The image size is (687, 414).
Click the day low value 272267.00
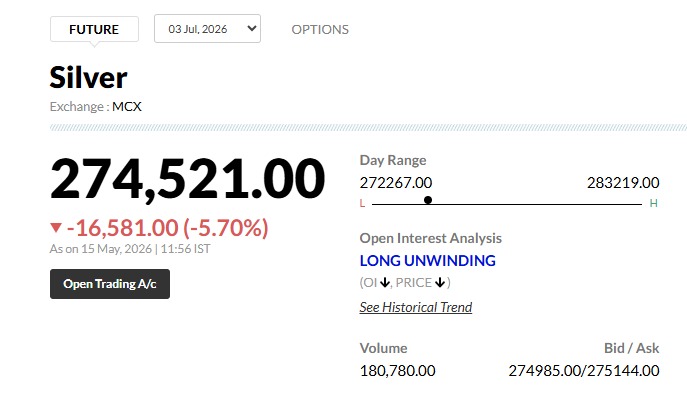(396, 183)
